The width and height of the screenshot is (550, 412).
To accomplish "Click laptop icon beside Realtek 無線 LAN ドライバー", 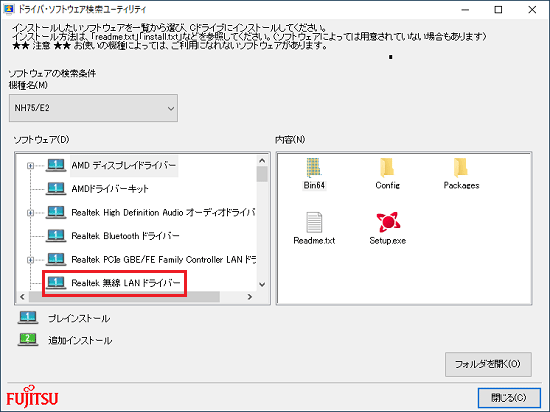I will click(56, 283).
